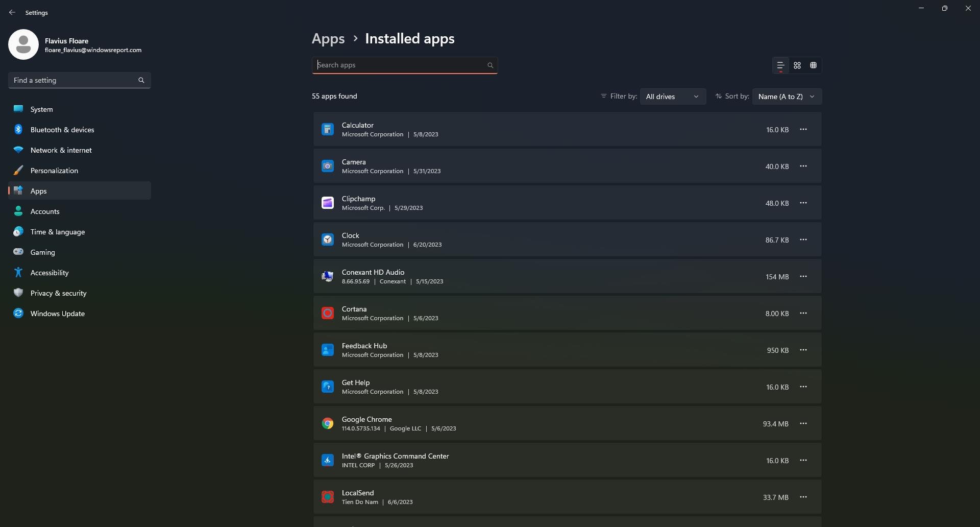Click the 93.4 MB size value

click(776, 424)
